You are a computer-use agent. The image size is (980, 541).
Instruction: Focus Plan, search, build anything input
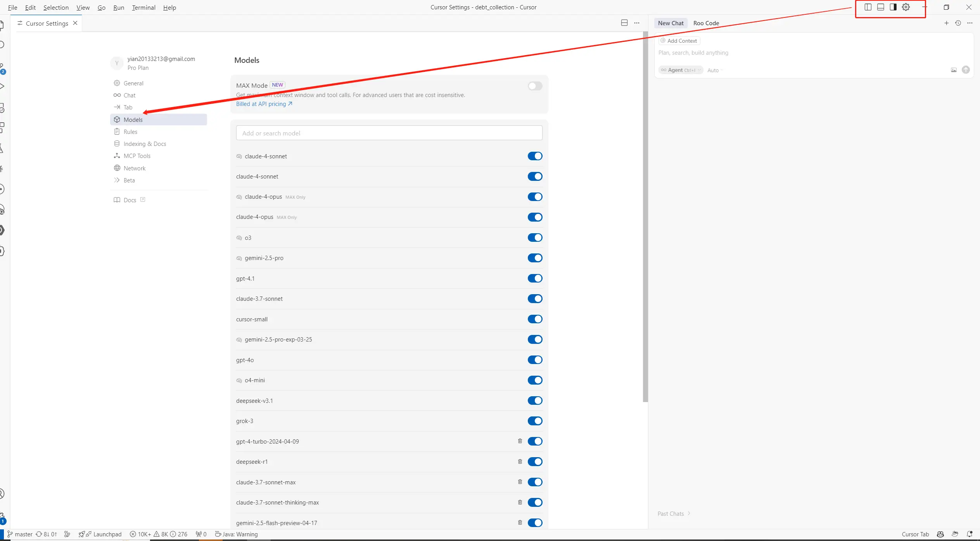pos(814,52)
